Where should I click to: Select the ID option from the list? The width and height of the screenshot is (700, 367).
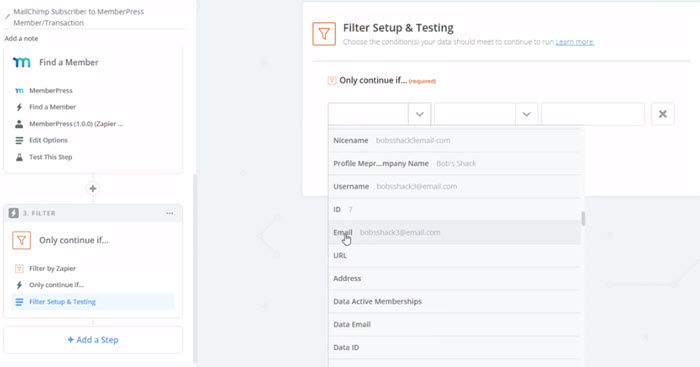click(x=455, y=209)
